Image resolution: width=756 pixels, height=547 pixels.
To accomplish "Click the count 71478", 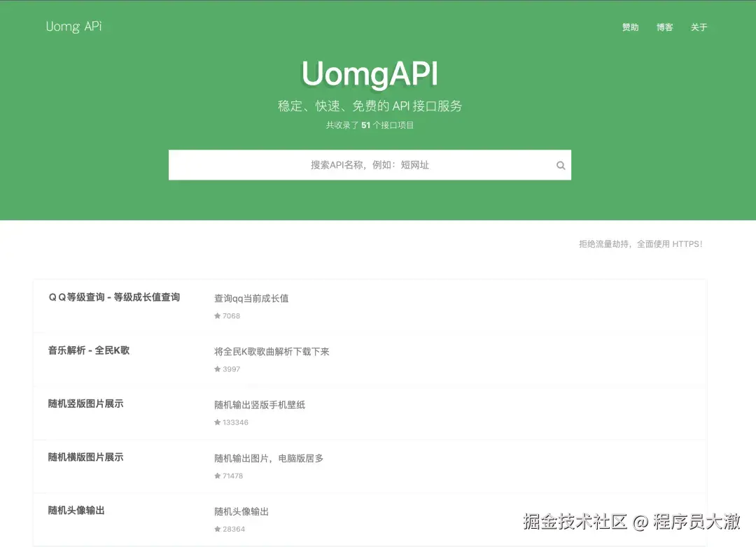I will [232, 476].
